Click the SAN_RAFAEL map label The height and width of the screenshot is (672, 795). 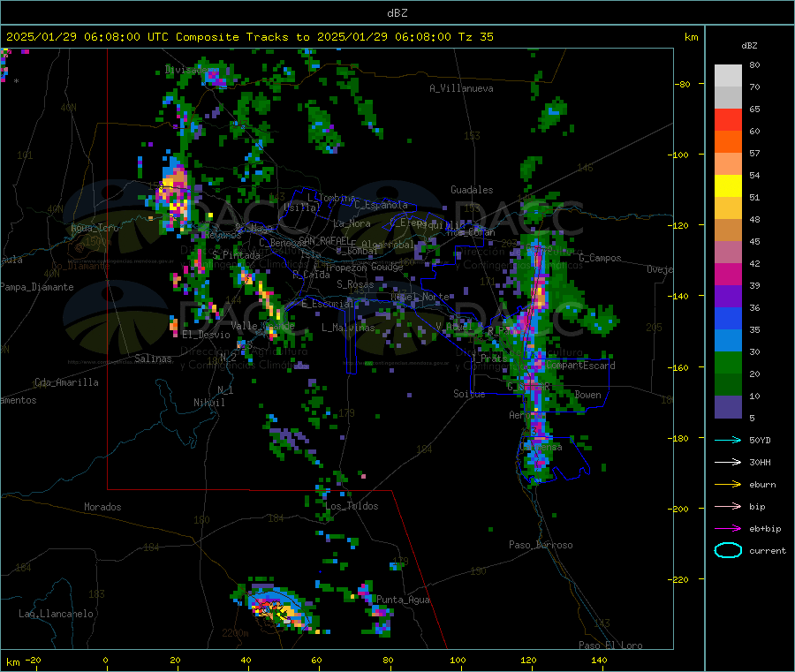tap(324, 240)
